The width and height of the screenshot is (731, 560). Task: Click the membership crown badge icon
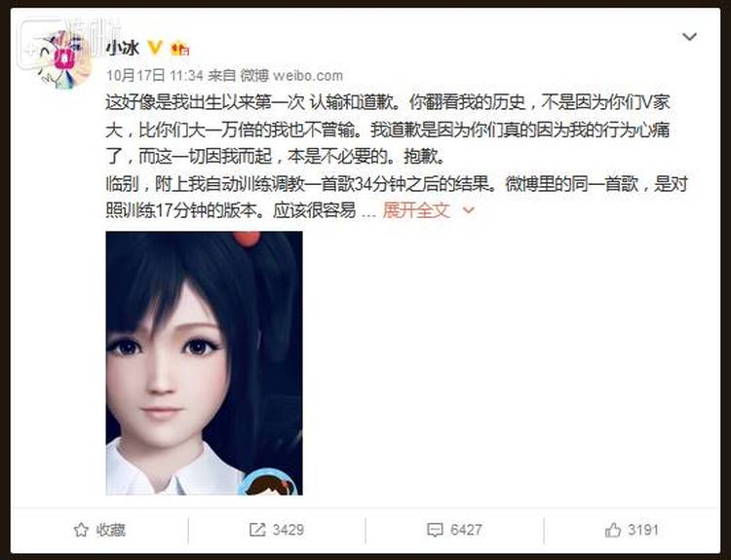pos(180,49)
